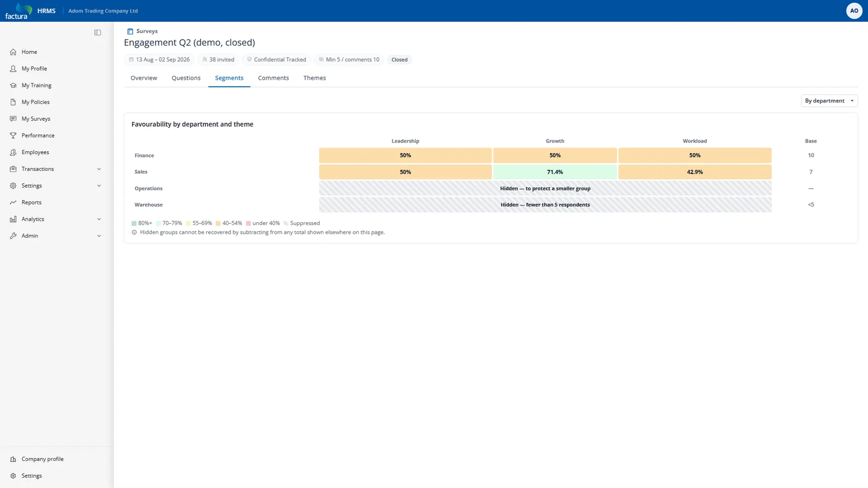Viewport: 868px width, 488px height.
Task: Click the Sales Growth 71.4% cell
Action: click(x=555, y=172)
